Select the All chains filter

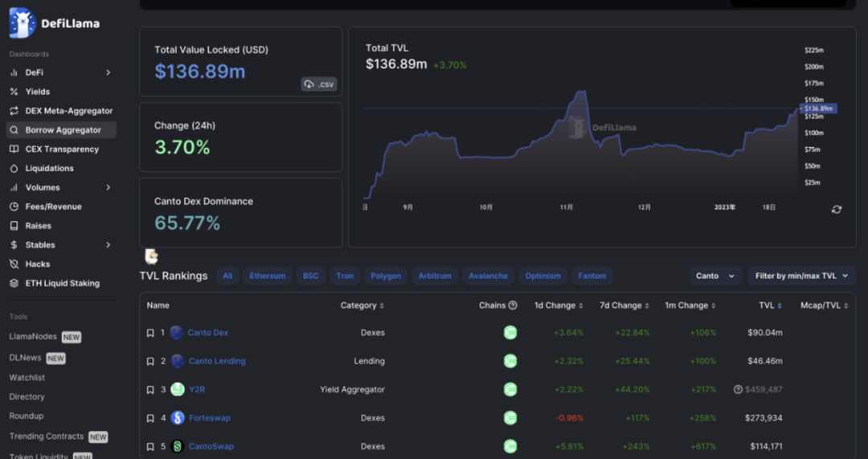pos(227,276)
